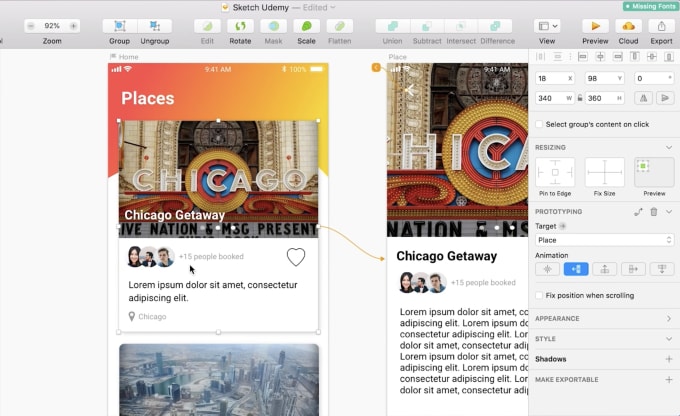Image resolution: width=680 pixels, height=416 pixels.
Task: Click the Ungroup toolbar icon
Action: pos(155,26)
